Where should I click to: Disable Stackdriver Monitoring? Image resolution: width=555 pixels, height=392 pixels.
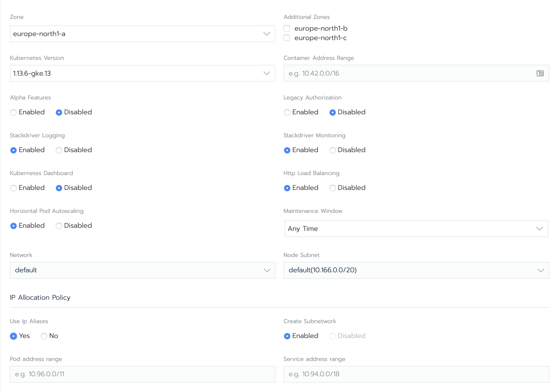[333, 150]
